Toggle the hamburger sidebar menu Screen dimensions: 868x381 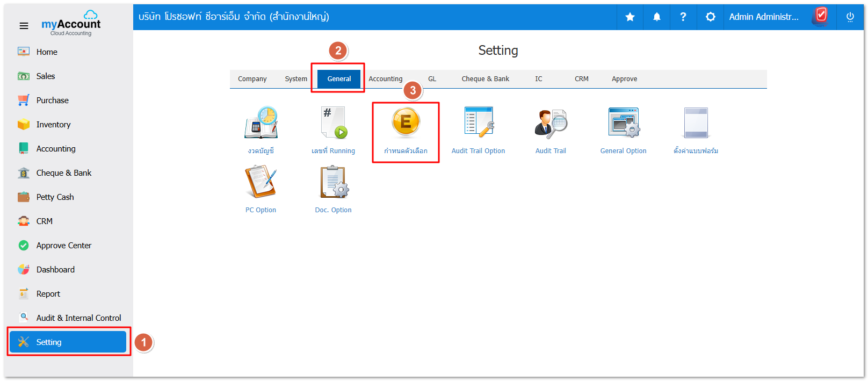pyautogui.click(x=24, y=26)
